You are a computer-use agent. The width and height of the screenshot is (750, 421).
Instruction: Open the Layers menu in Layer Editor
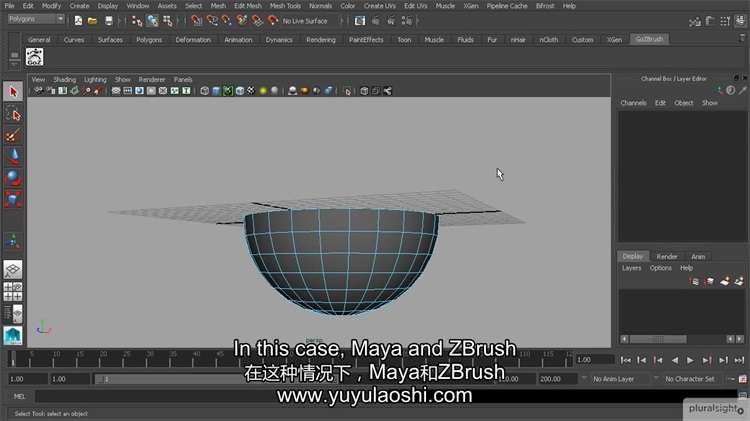[631, 268]
